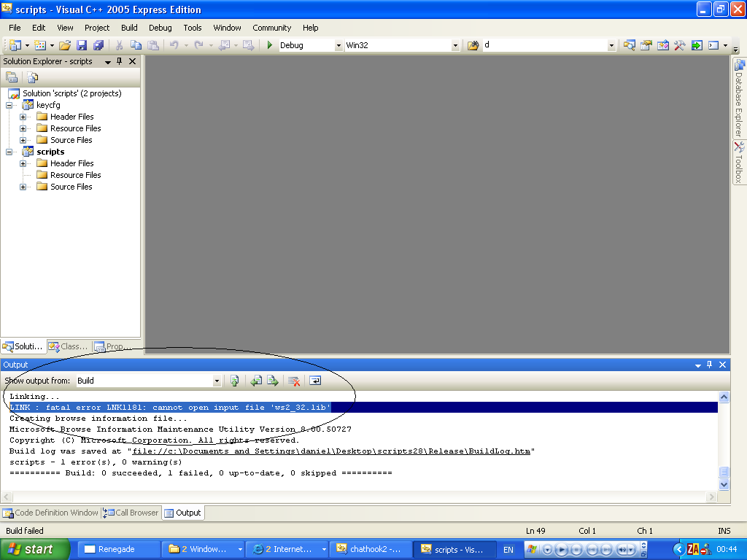This screenshot has height=560, width=747.
Task: Open the BuildLog.htm file link
Action: pos(331,451)
